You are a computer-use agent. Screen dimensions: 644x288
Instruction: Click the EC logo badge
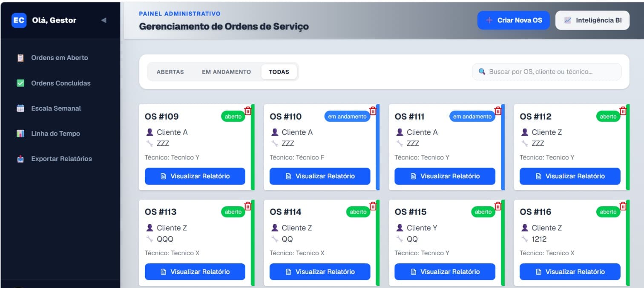[19, 20]
